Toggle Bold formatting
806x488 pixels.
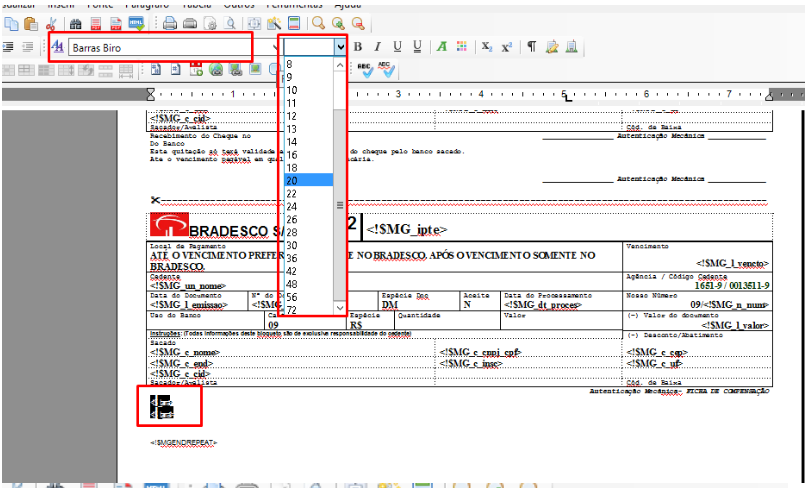point(358,47)
